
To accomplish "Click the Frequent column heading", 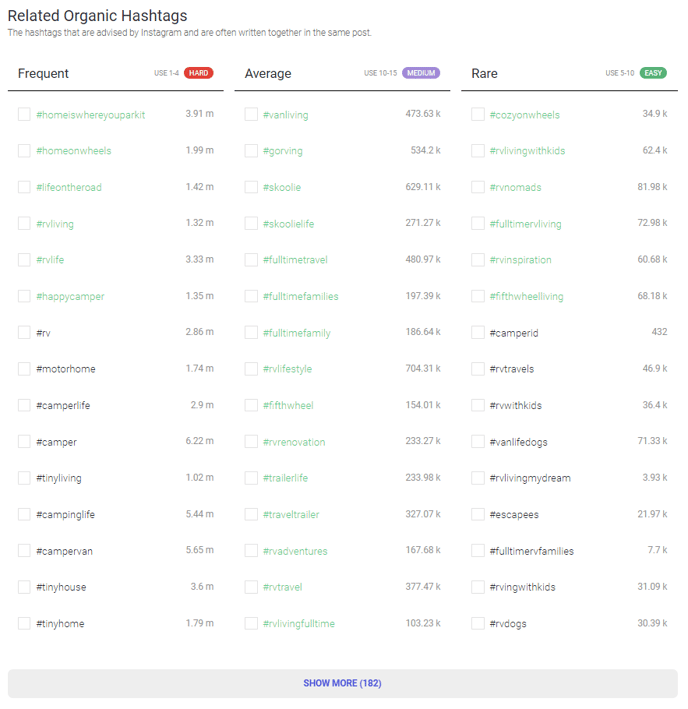I will [x=43, y=74].
